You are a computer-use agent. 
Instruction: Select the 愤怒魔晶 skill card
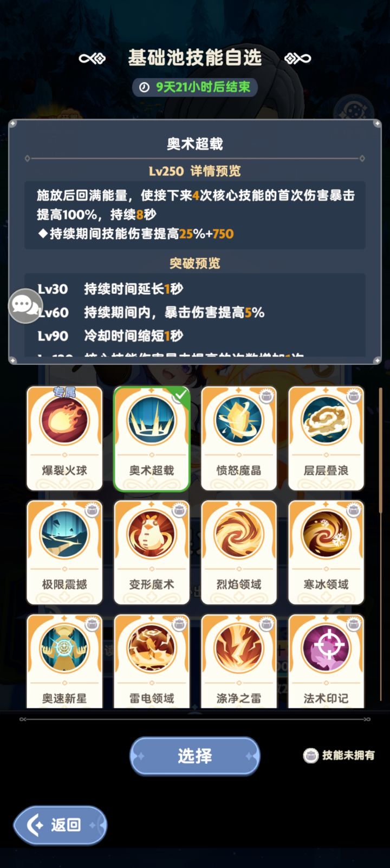(239, 438)
